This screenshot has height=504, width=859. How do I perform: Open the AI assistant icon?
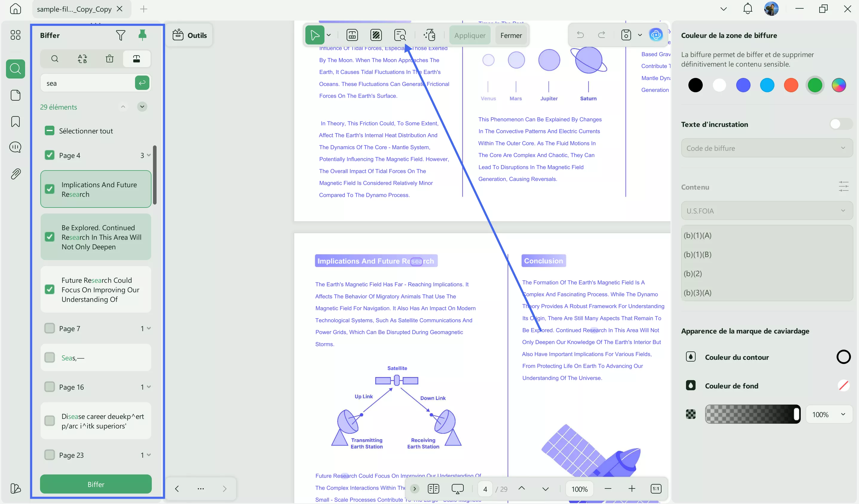pyautogui.click(x=656, y=35)
